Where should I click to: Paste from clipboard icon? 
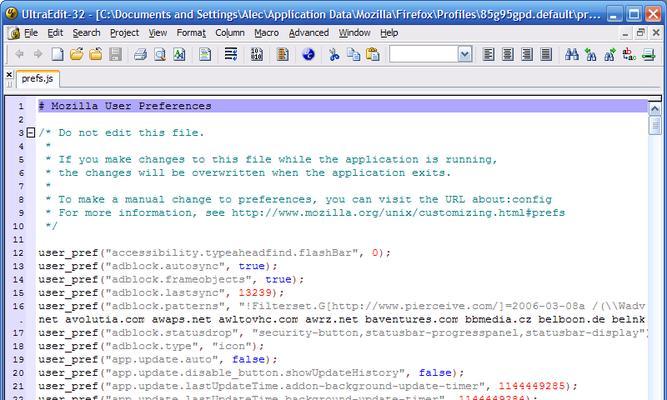tap(373, 54)
